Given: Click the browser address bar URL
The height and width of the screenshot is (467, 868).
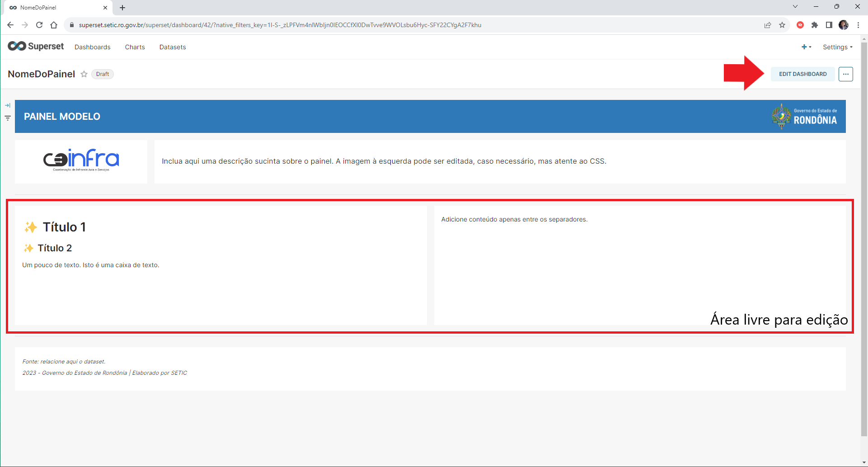Looking at the screenshot, I should 280,25.
